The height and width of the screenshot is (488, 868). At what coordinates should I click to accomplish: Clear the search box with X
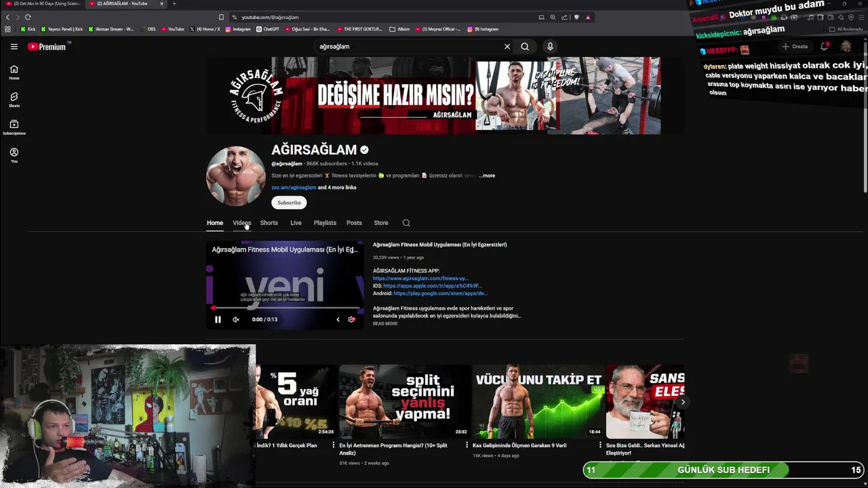(x=507, y=47)
